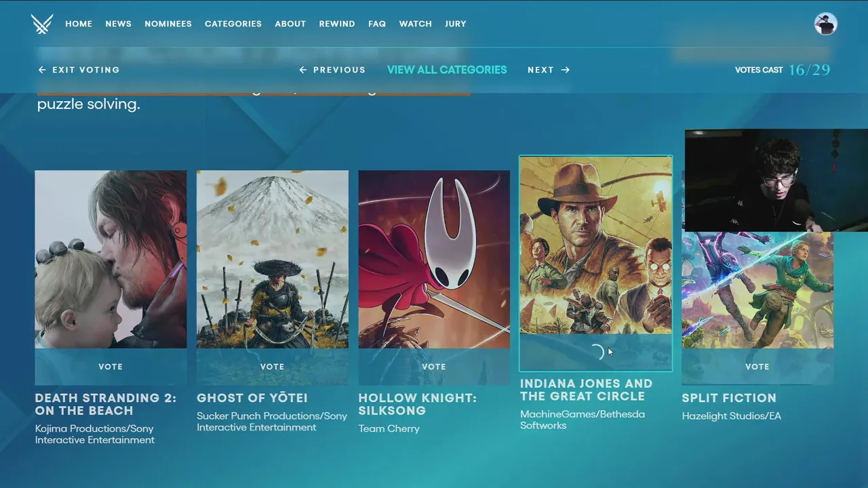The image size is (868, 488).
Task: Vote for Ghost of Yōtei
Action: tap(273, 367)
